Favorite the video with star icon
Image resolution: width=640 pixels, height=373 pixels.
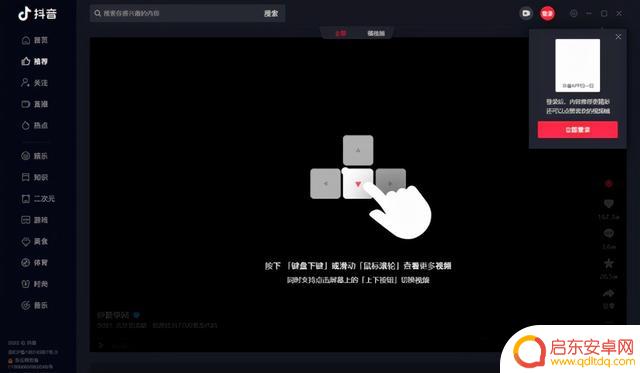(x=609, y=263)
